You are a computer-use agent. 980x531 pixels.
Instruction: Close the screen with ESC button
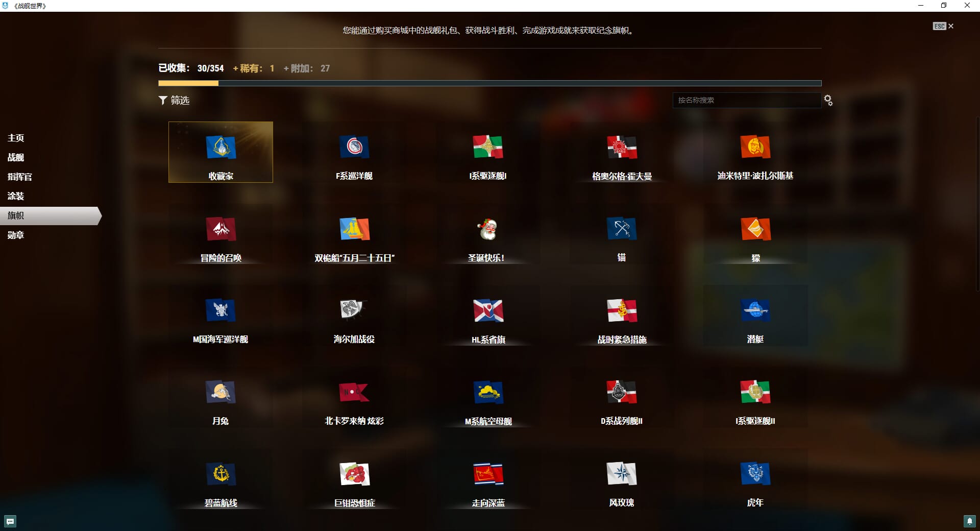pyautogui.click(x=943, y=26)
